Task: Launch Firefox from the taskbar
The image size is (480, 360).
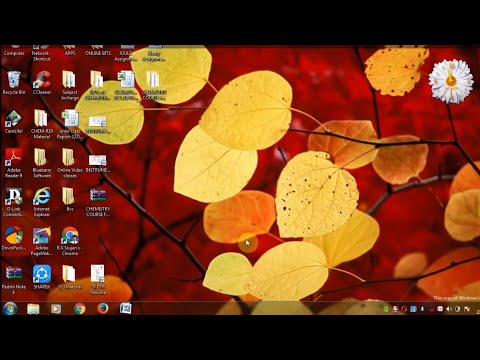Action: coord(103,309)
